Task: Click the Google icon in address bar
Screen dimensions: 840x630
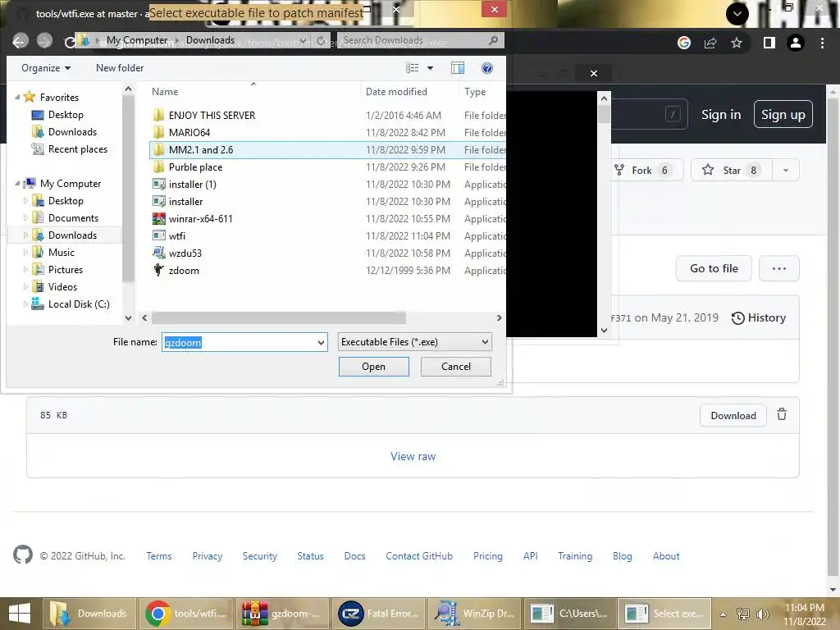Action: coord(684,43)
